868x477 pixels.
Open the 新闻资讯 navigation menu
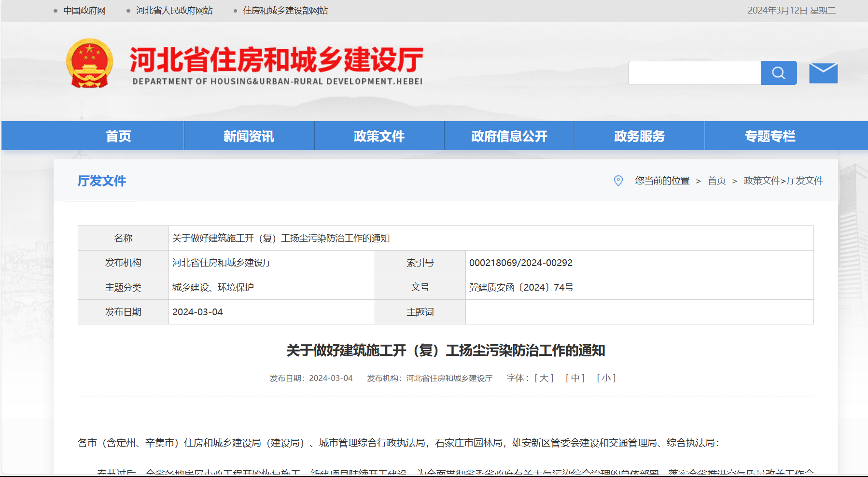tap(249, 136)
